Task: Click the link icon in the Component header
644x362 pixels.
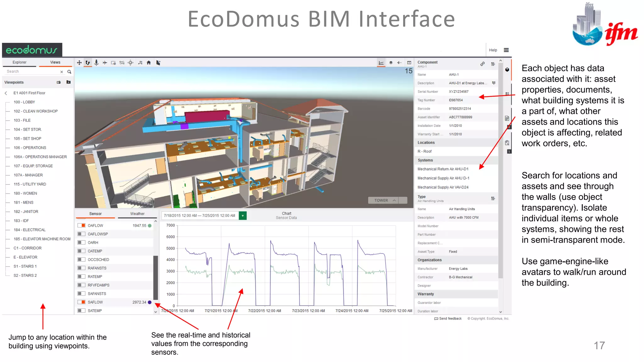Action: [x=482, y=64]
